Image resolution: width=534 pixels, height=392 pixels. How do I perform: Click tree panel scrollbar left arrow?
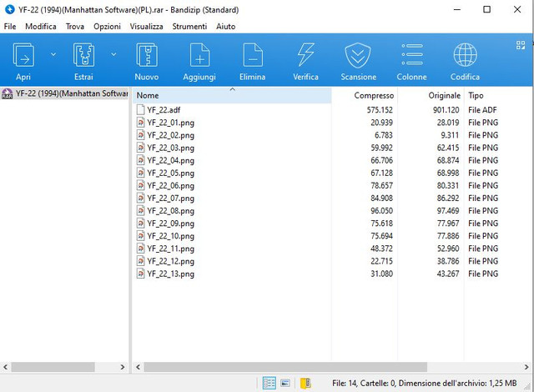6,367
